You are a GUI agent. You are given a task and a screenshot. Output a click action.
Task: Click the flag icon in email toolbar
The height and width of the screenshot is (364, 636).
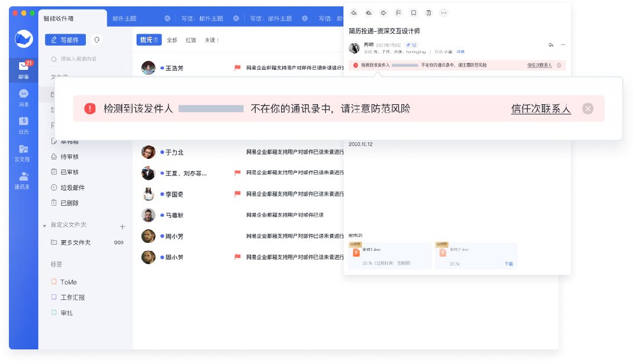coord(398,13)
